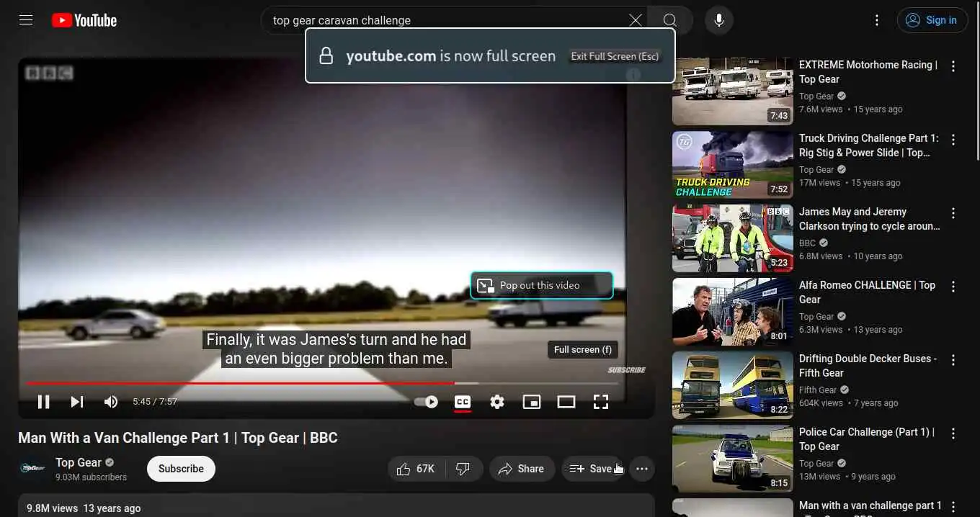Click the magnifying glass search button
Image resolution: width=980 pixels, height=517 pixels.
click(x=670, y=20)
